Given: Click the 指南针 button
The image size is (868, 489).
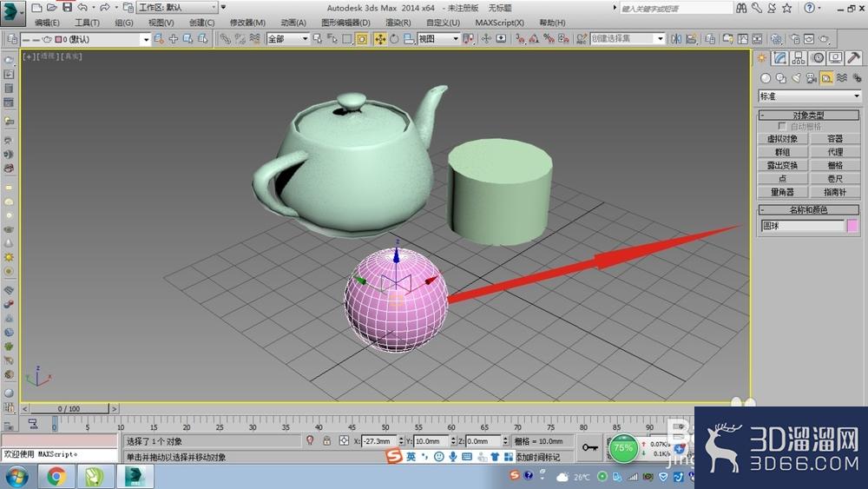Looking at the screenshot, I should click(x=835, y=192).
